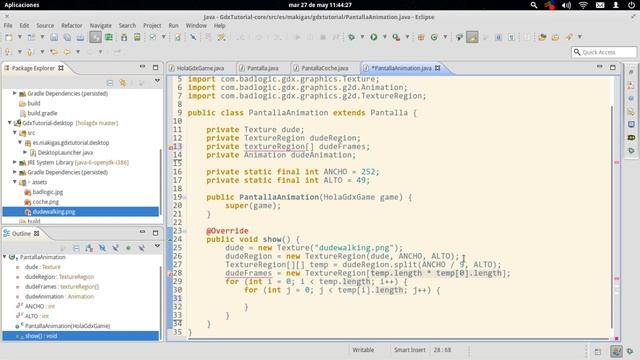The image size is (640, 360).
Task: Click the Debug gear icon in the toolbar
Action: pyautogui.click(x=351, y=37)
